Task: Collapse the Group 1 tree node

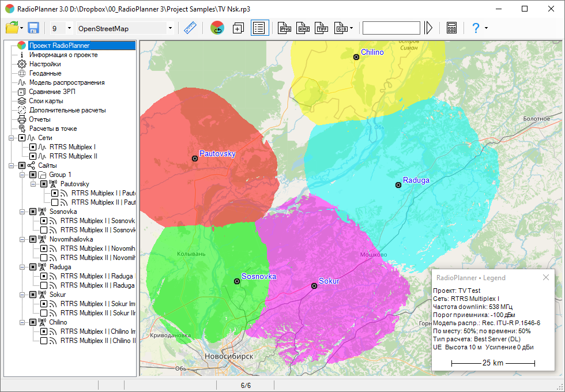Action: 22,175
